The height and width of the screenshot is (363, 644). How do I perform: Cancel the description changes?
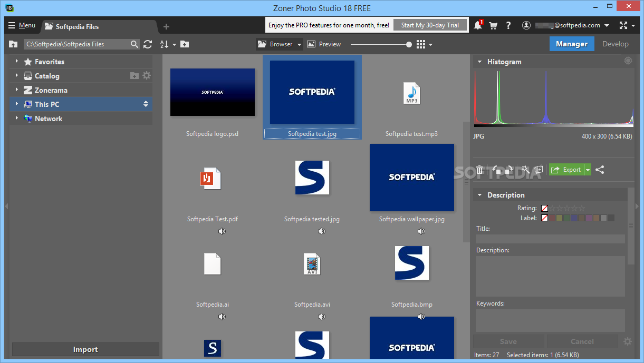(582, 341)
